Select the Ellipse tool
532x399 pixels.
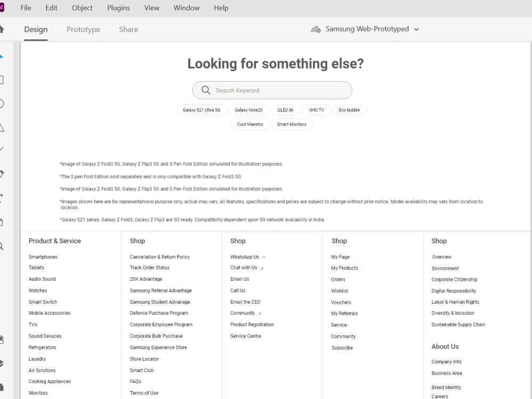click(2, 104)
